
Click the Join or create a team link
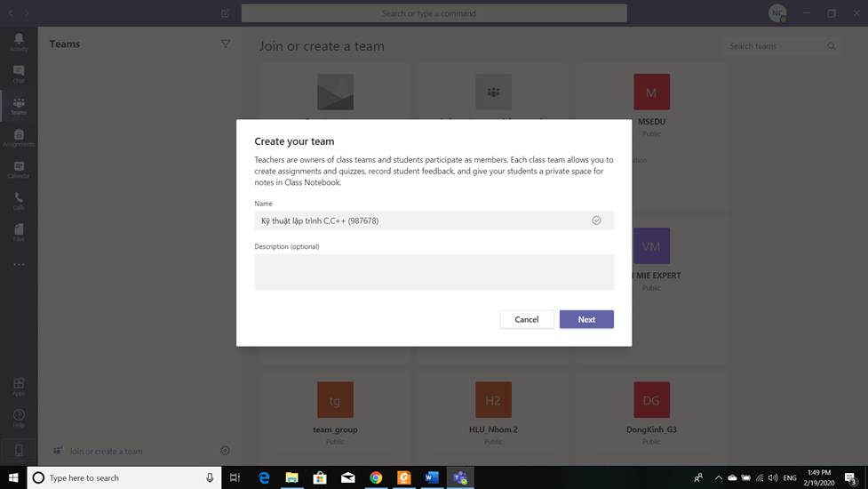(x=105, y=451)
